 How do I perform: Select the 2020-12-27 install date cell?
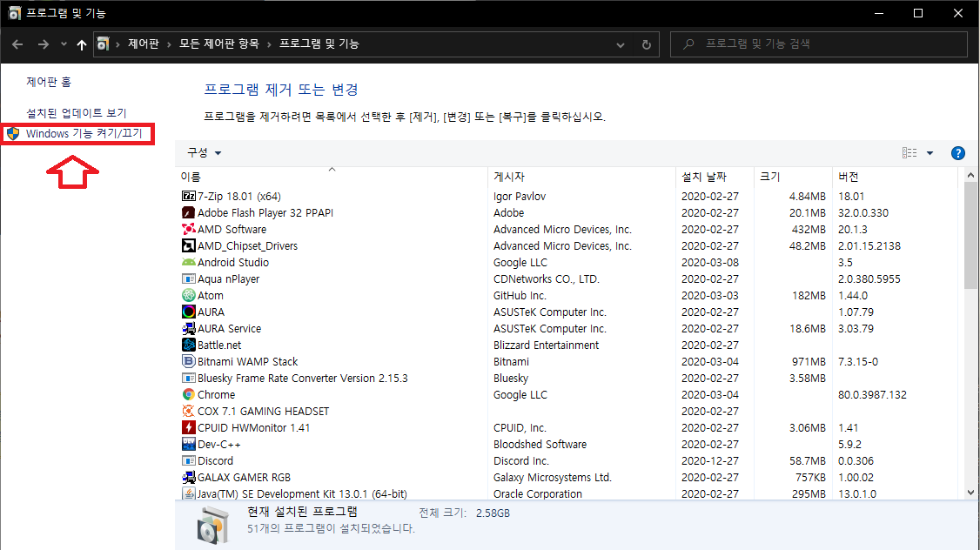pos(710,460)
